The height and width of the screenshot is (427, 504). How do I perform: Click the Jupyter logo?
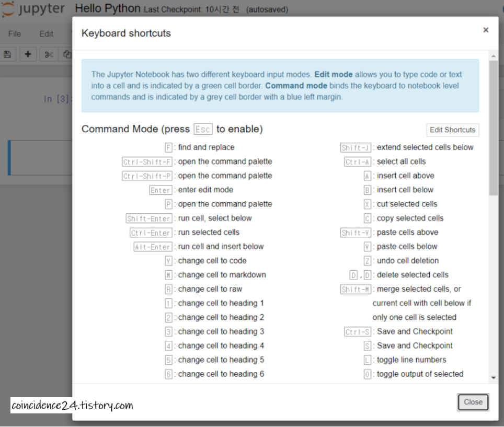33,9
